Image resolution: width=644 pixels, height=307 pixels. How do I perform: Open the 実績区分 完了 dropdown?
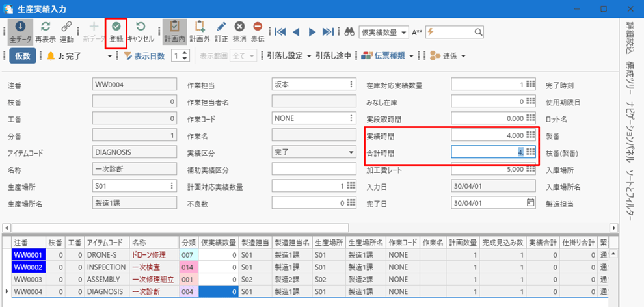coord(351,152)
